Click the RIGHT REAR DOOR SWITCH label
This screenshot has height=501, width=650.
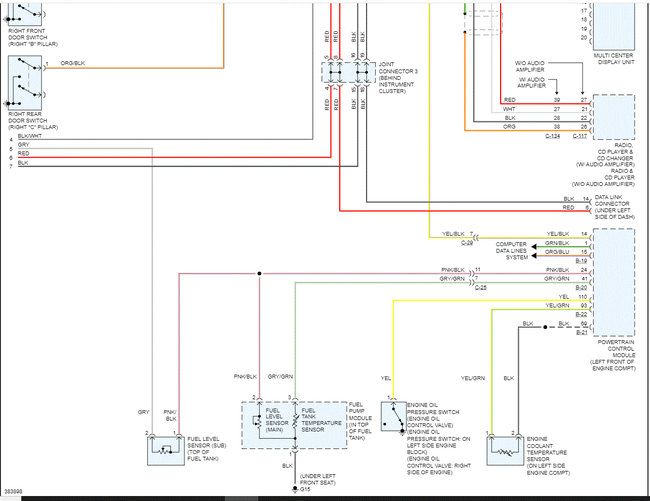33,121
